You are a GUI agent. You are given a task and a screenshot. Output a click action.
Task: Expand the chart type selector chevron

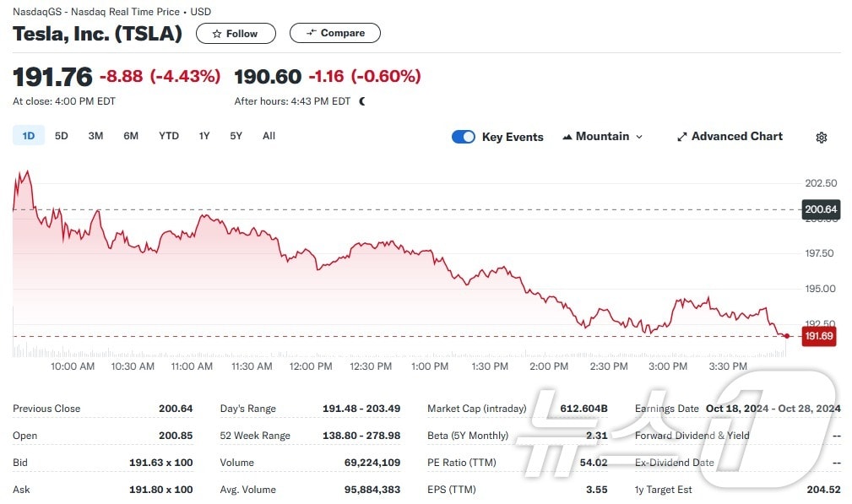coord(638,136)
